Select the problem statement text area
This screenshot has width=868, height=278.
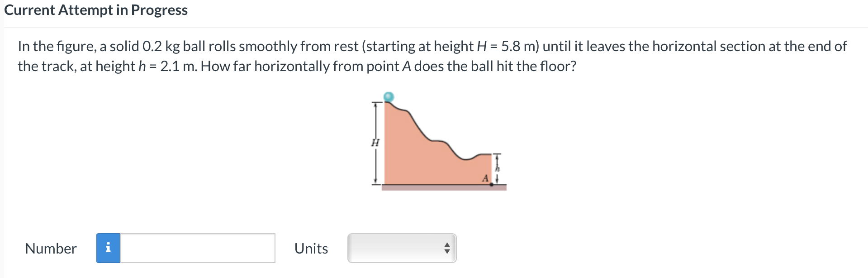pos(430,56)
